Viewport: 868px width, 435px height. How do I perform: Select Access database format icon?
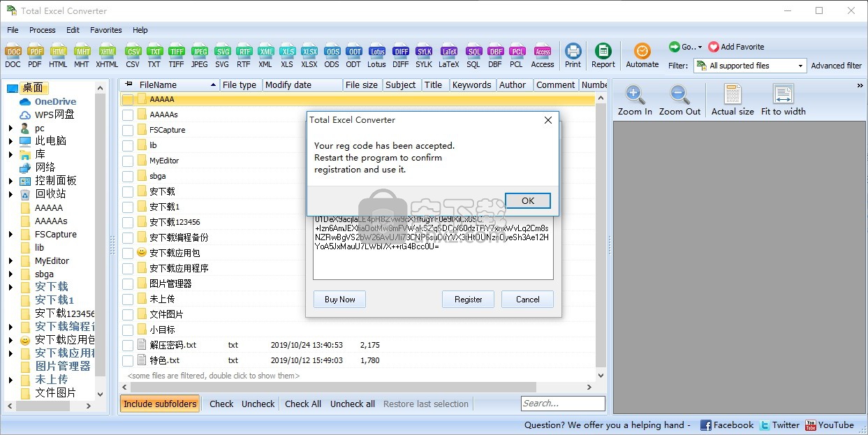tap(543, 56)
